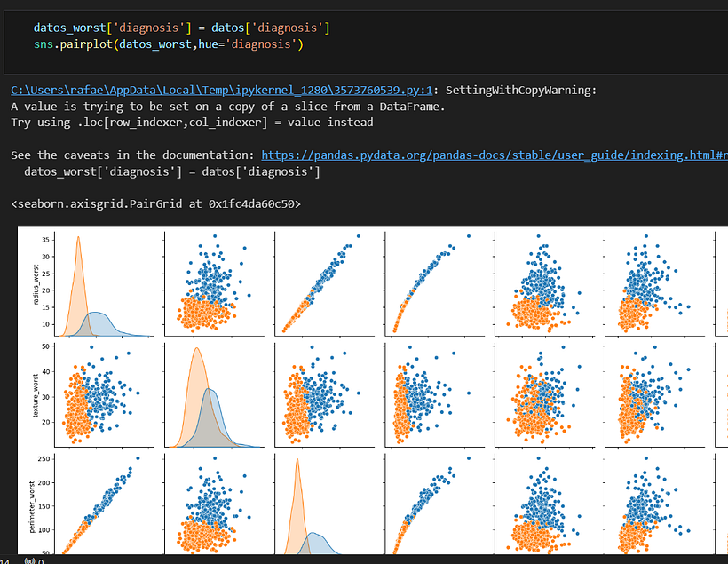Click the 35 tick on radius_worst axis
This screenshot has width=728, height=564.
coord(45,240)
